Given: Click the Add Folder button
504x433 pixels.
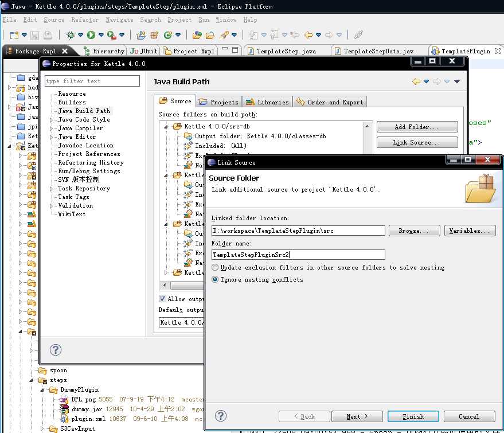Looking at the screenshot, I should pos(417,127).
